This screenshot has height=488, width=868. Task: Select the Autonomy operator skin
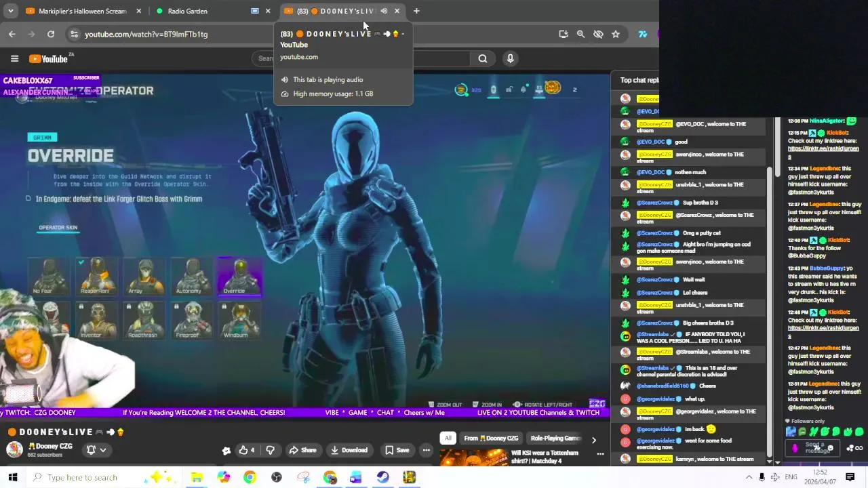tap(191, 277)
